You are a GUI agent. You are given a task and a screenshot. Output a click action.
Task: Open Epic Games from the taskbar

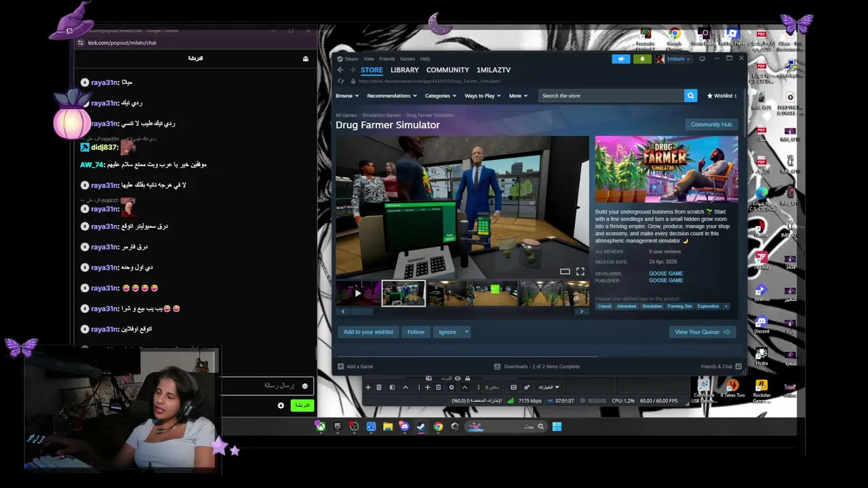[x=337, y=426]
